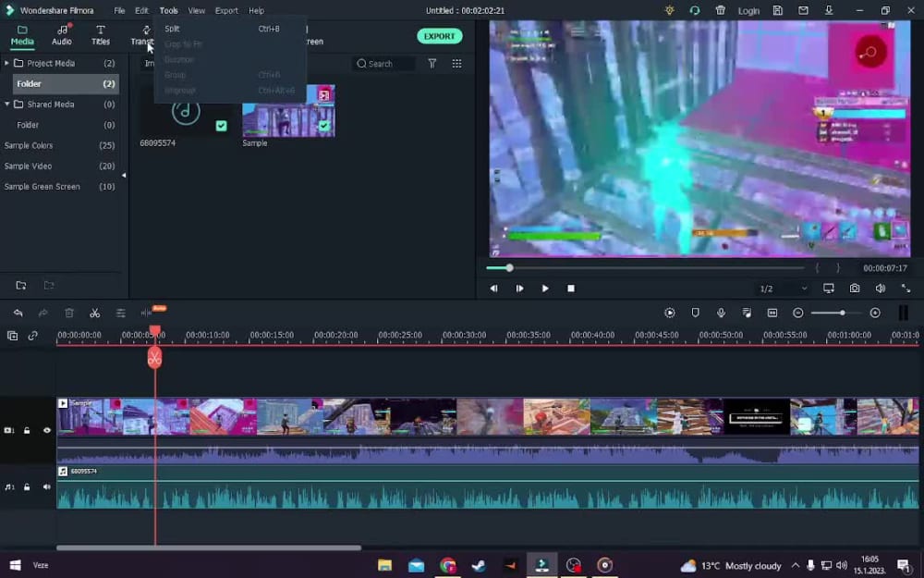Open the media filter icon beside search
Viewport: 924px width, 578px height.
(x=432, y=63)
